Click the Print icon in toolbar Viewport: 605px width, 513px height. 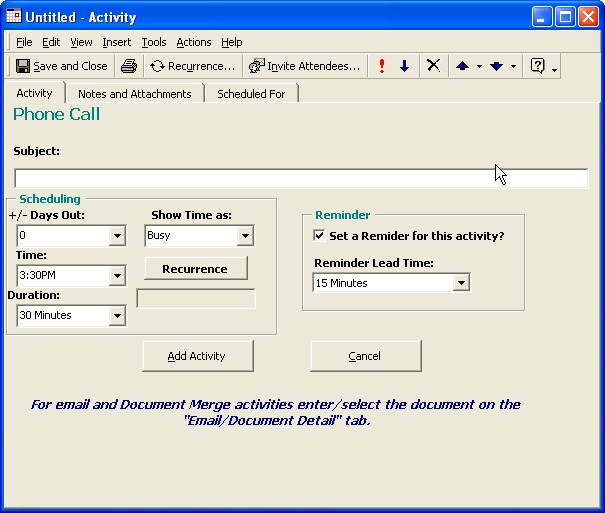(129, 66)
